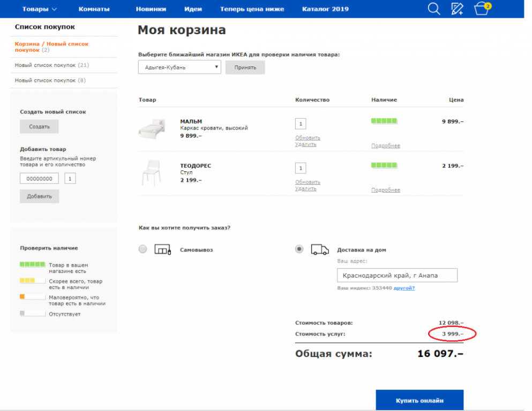Click the Общая сумма total 16 097.–

(440, 354)
